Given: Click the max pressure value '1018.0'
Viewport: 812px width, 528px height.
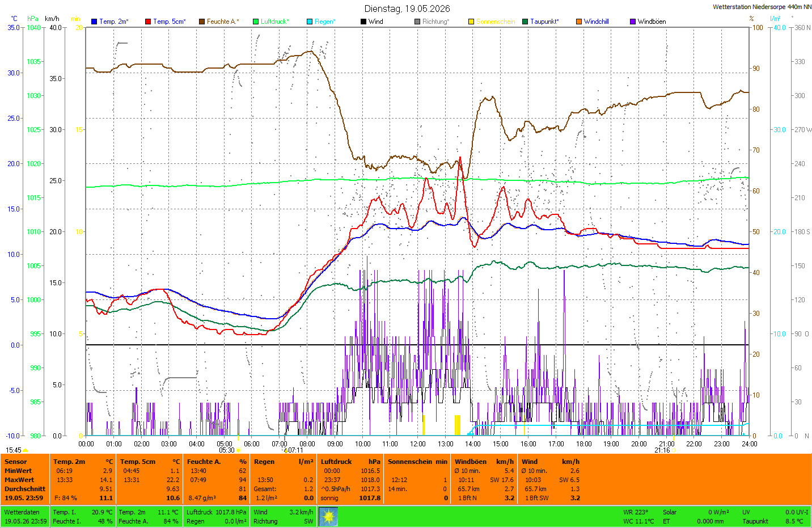Looking at the screenshot, I should pyautogui.click(x=370, y=480).
